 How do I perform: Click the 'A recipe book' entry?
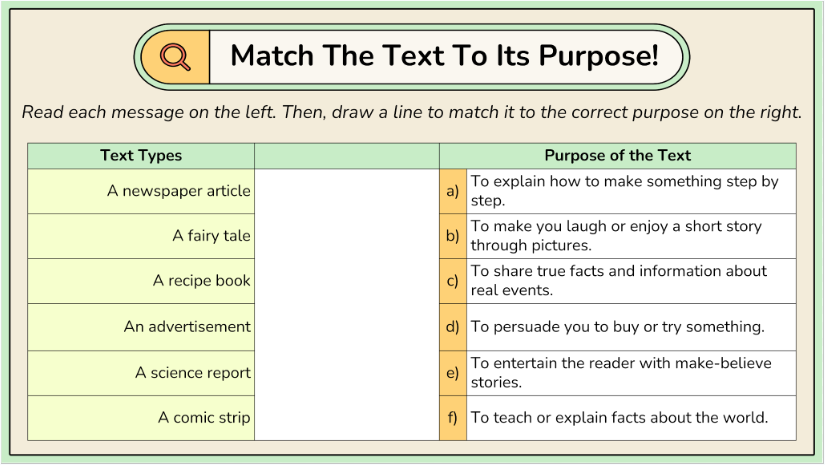click(201, 281)
